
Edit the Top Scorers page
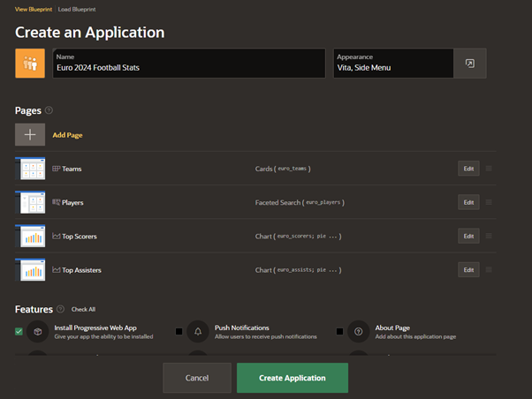[468, 236]
